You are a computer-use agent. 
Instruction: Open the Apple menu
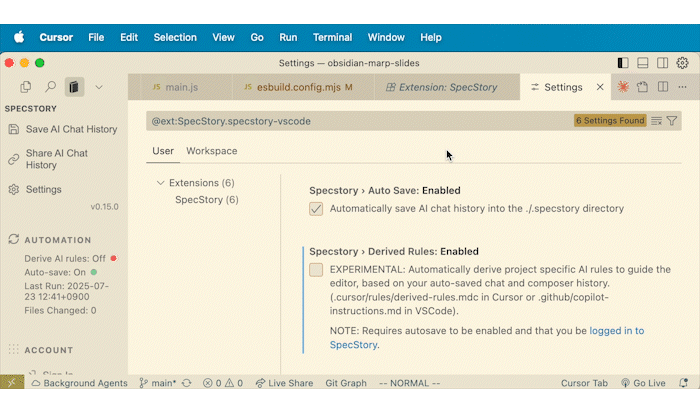[x=19, y=38]
